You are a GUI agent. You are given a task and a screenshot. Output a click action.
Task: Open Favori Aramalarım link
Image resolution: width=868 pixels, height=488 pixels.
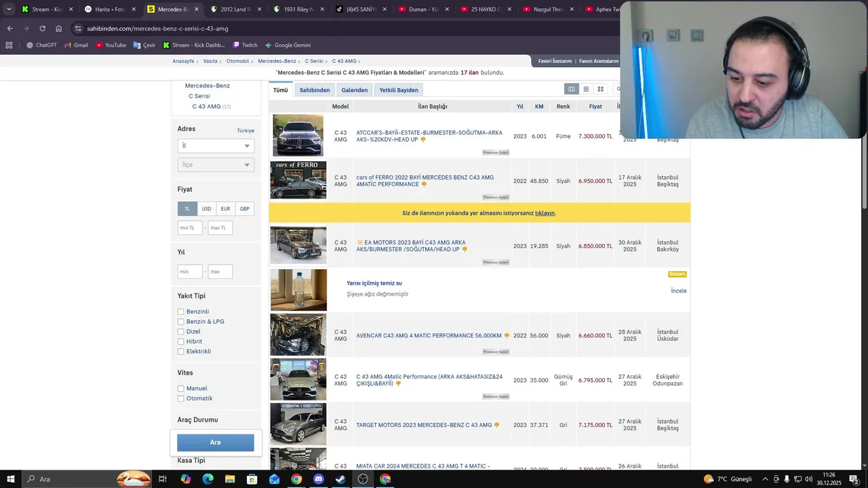click(x=597, y=61)
